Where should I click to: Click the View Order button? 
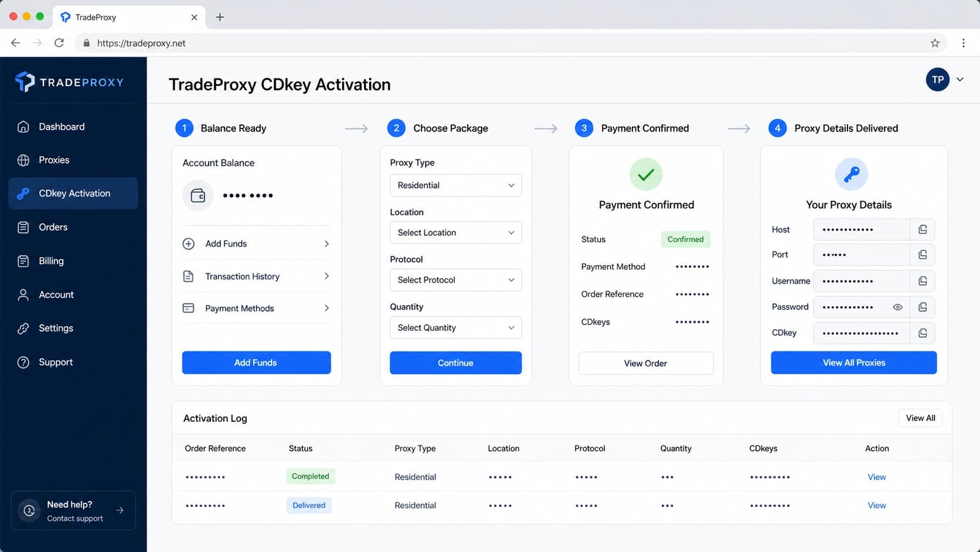646,363
